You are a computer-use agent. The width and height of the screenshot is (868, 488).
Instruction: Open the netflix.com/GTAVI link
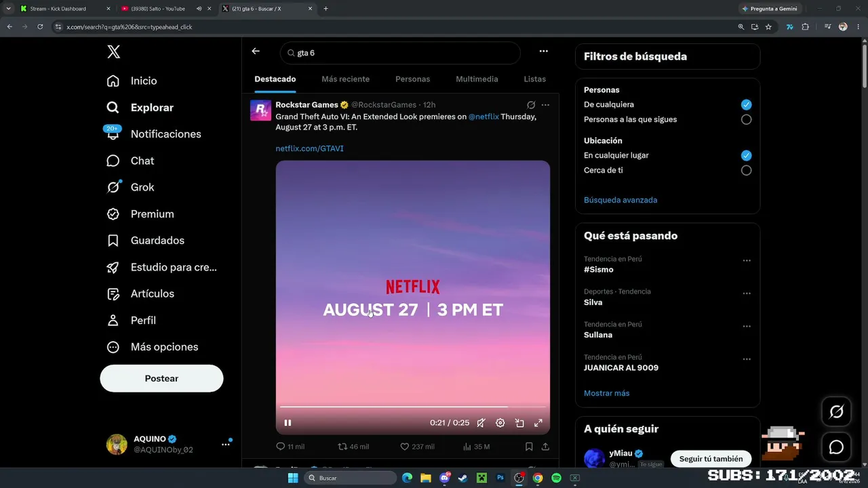pyautogui.click(x=309, y=148)
